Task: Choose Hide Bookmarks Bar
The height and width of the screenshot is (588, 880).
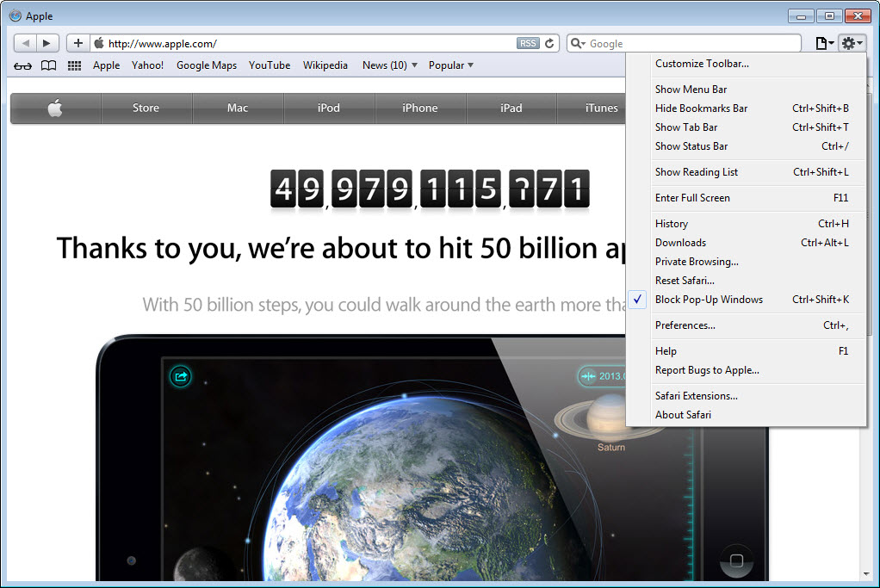Action: 746,108
